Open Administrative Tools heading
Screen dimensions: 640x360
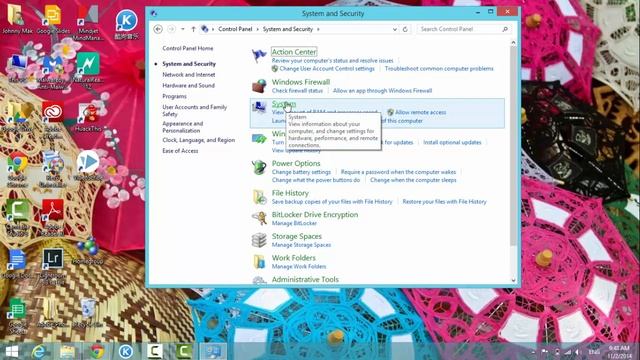point(305,280)
